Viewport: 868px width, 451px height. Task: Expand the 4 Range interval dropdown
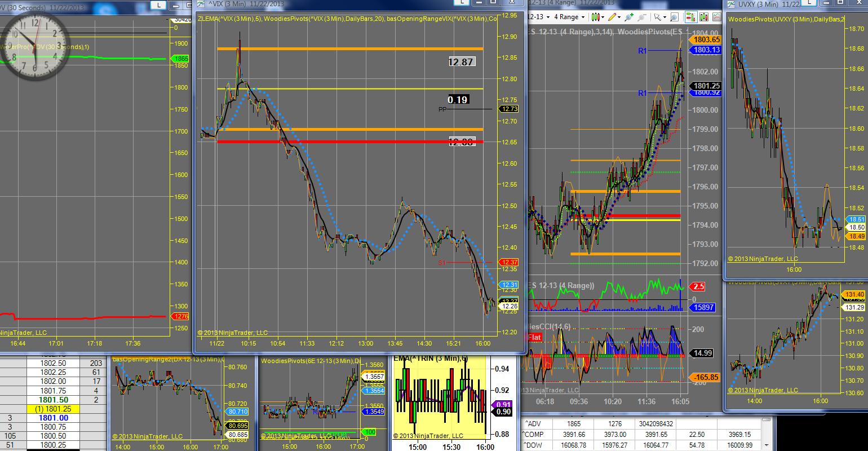coord(583,17)
